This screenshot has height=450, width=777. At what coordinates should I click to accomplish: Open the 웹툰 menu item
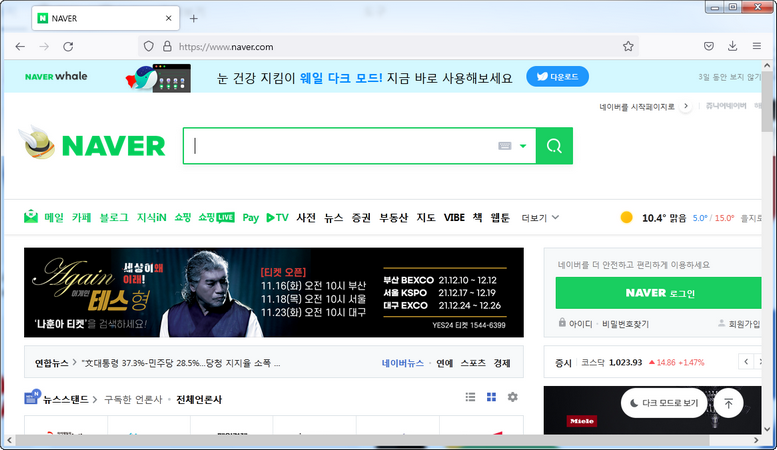(x=500, y=218)
